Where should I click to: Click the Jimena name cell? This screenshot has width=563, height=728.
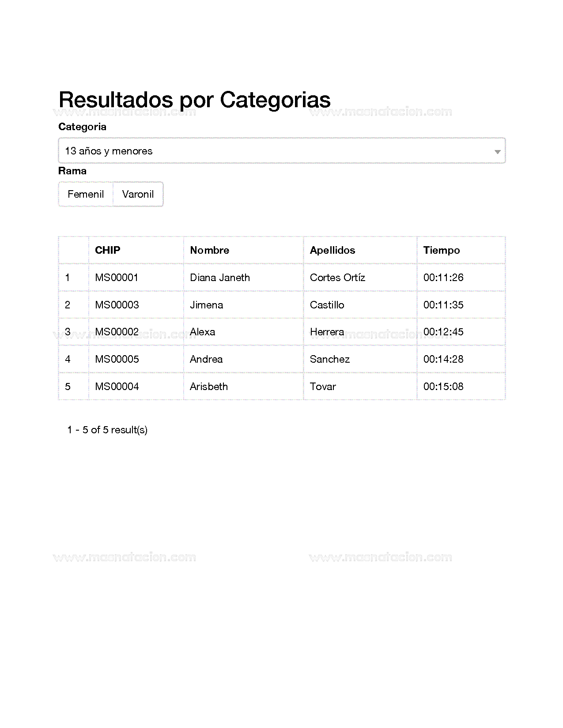(x=207, y=305)
